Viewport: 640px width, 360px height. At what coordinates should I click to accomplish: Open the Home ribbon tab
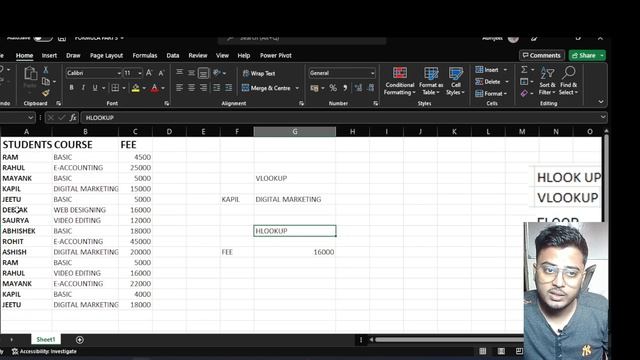point(24,56)
